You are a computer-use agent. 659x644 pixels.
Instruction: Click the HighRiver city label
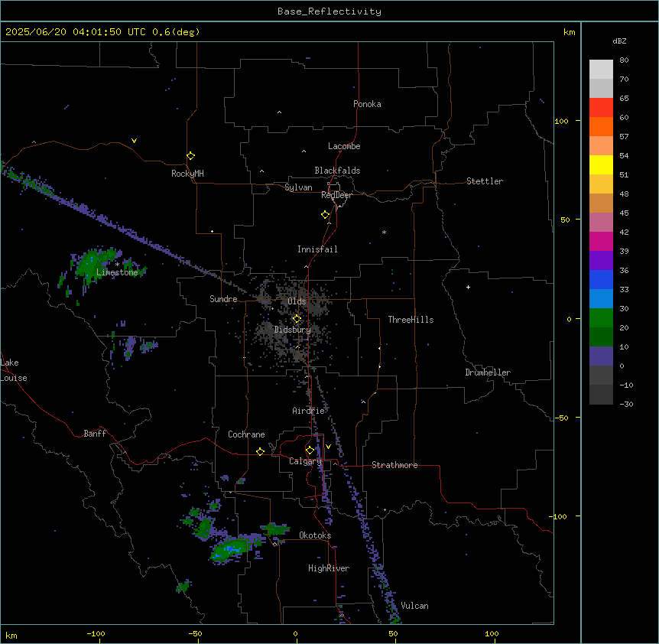[329, 568]
